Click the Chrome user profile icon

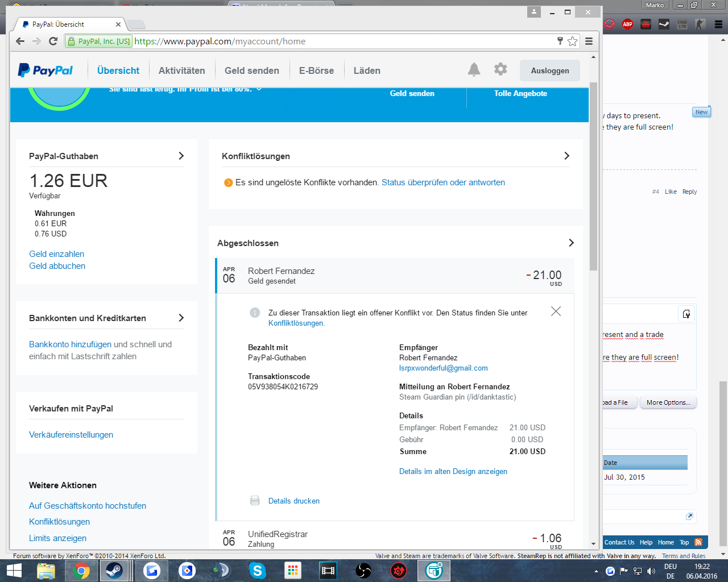click(x=533, y=11)
